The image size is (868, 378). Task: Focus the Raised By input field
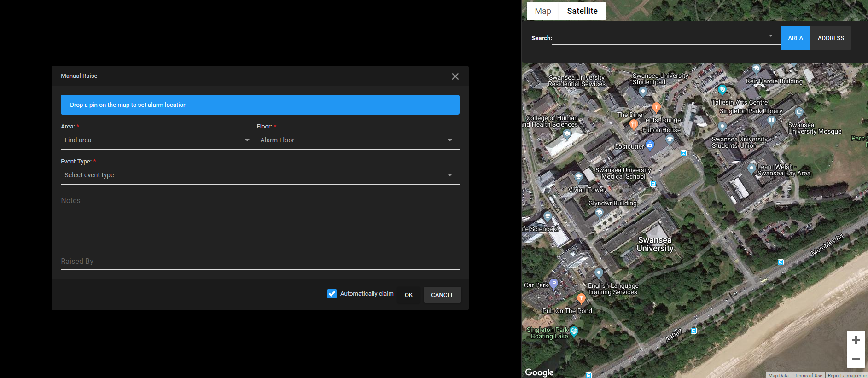[260, 261]
